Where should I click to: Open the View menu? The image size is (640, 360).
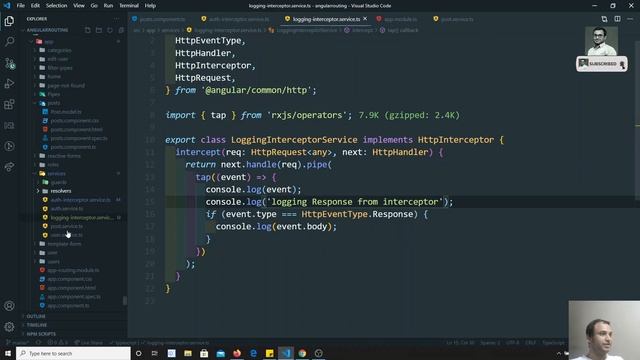79,6
